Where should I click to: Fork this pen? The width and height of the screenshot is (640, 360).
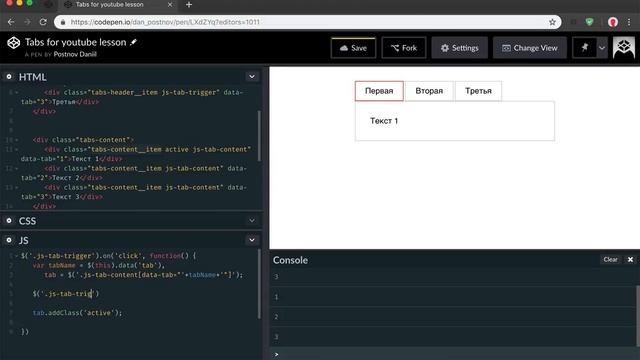coord(404,48)
